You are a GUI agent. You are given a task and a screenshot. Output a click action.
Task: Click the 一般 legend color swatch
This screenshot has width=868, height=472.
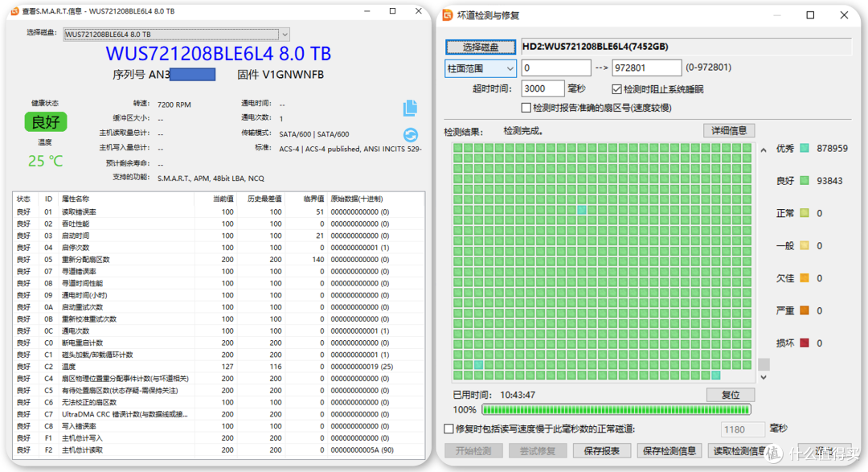coord(805,245)
